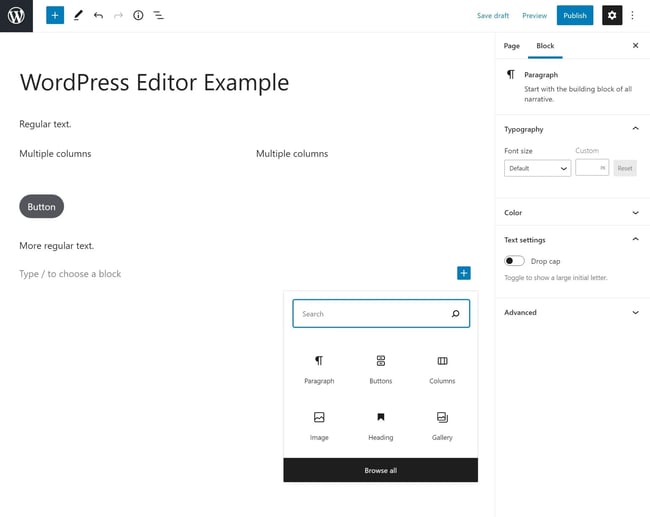650x517 pixels.
Task: Open the Options three-dot menu
Action: coord(633,15)
